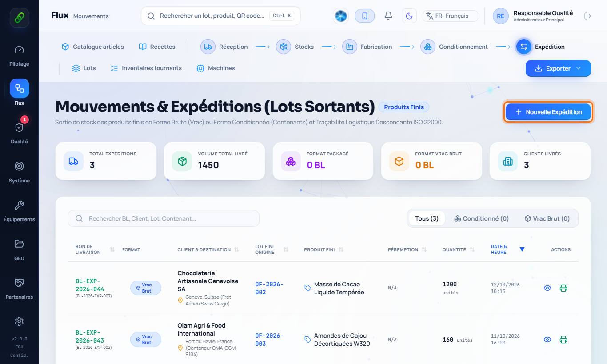
Task: Sort by Bon de Livraison column
Action: pyautogui.click(x=95, y=249)
